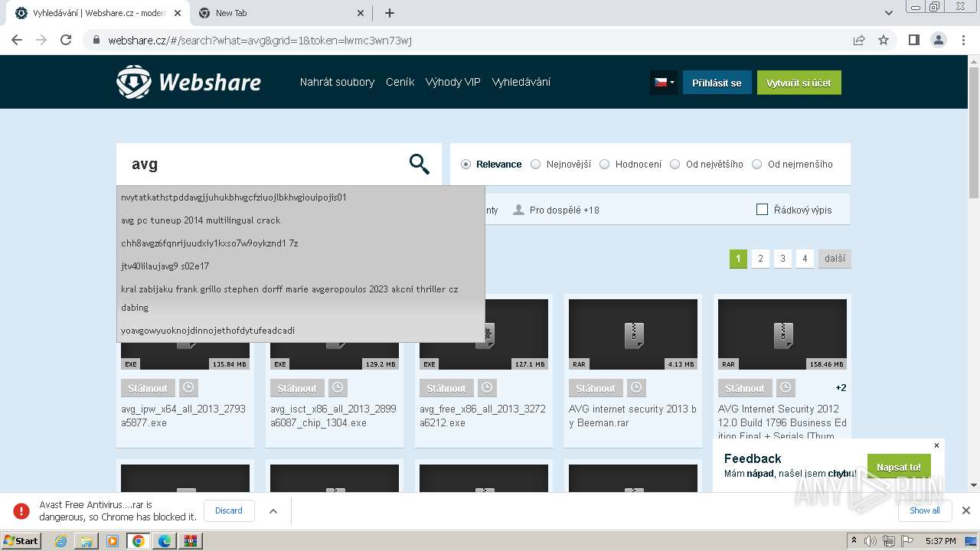Click the Start button
The width and height of the screenshot is (980, 551).
(x=21, y=541)
